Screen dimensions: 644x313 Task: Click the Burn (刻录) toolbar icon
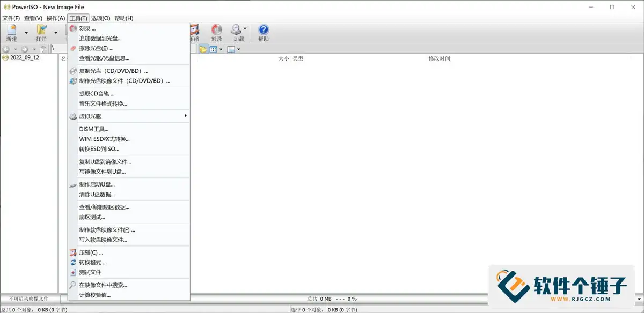216,33
